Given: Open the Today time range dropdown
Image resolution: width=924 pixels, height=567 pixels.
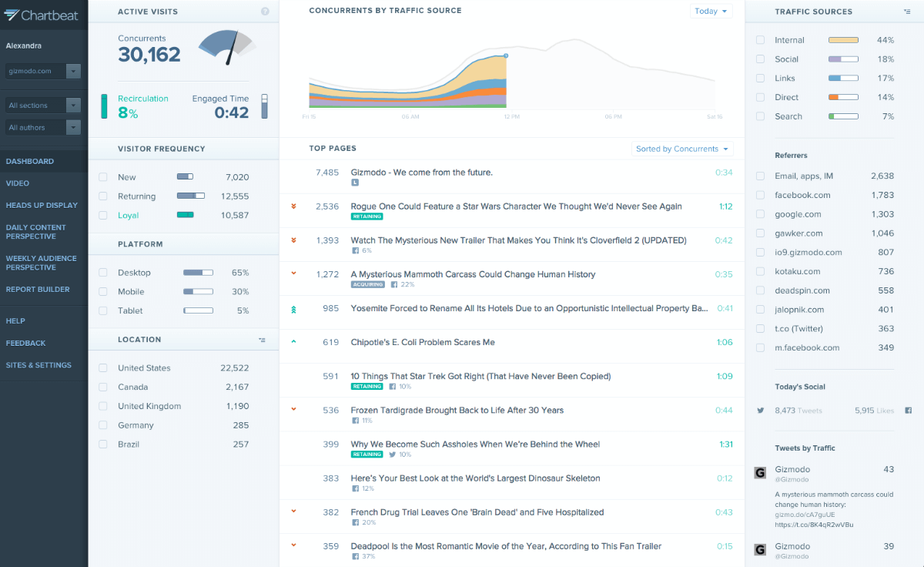Looking at the screenshot, I should tap(709, 11).
